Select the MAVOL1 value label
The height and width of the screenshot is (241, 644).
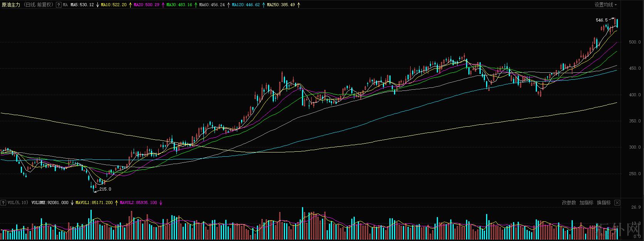[94, 203]
